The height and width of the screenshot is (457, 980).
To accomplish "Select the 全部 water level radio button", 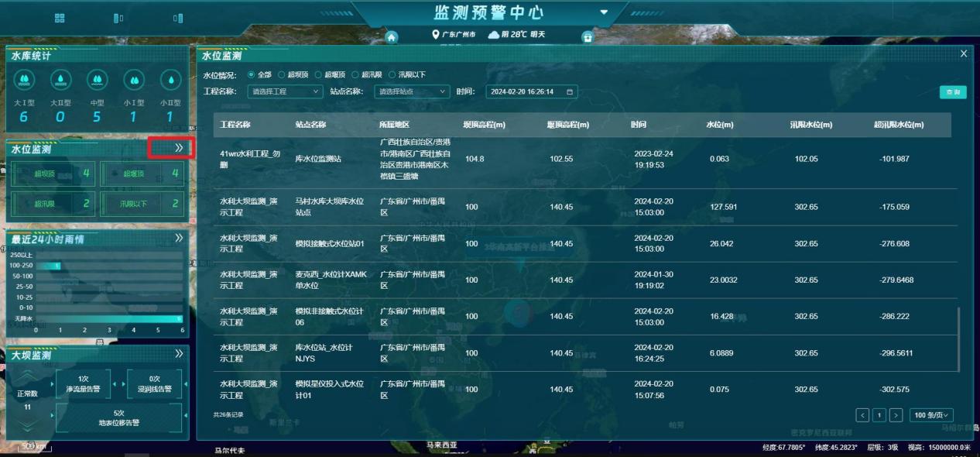I will coord(251,75).
